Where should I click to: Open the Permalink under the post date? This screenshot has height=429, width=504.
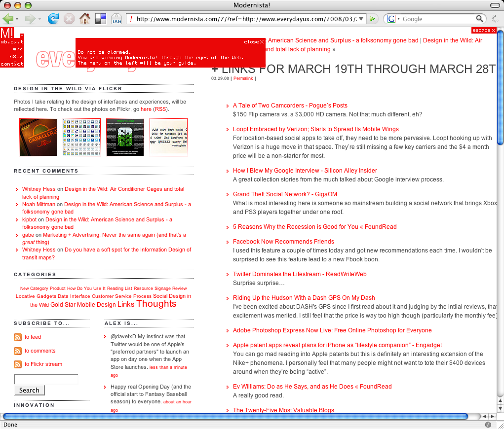coord(243,78)
